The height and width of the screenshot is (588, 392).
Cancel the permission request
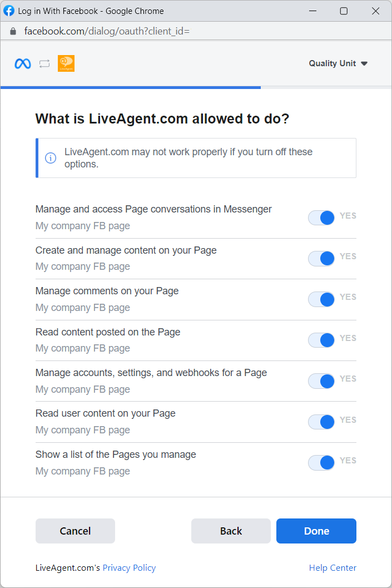[x=75, y=531]
